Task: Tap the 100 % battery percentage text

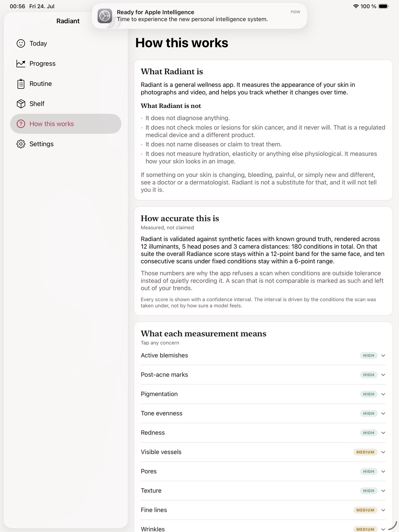Action: 368,6
